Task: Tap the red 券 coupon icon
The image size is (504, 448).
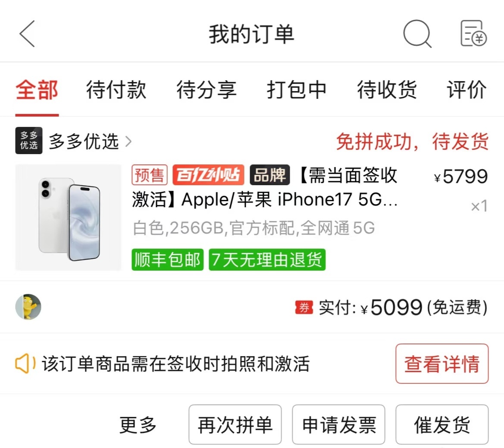Action: (304, 307)
